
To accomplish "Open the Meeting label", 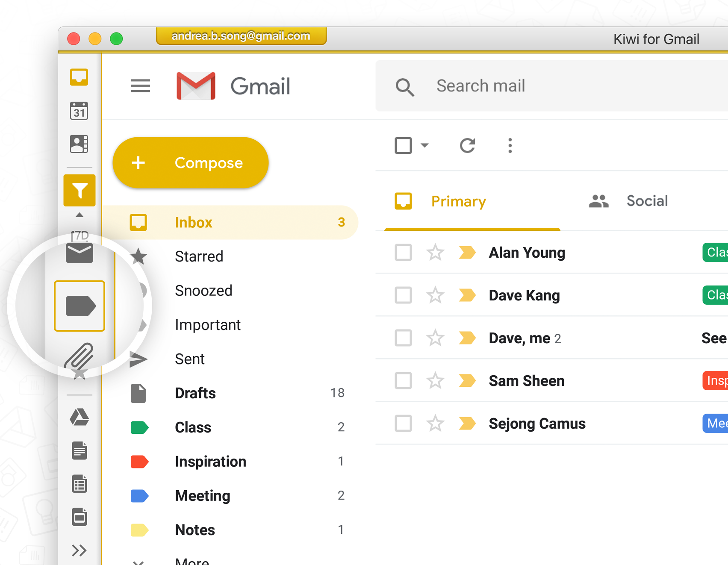I will 230,496.
